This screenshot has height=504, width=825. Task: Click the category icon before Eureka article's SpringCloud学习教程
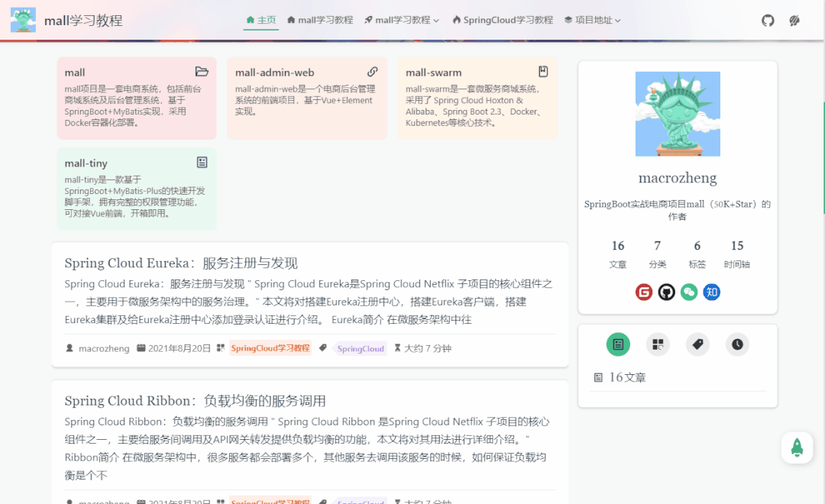221,347
